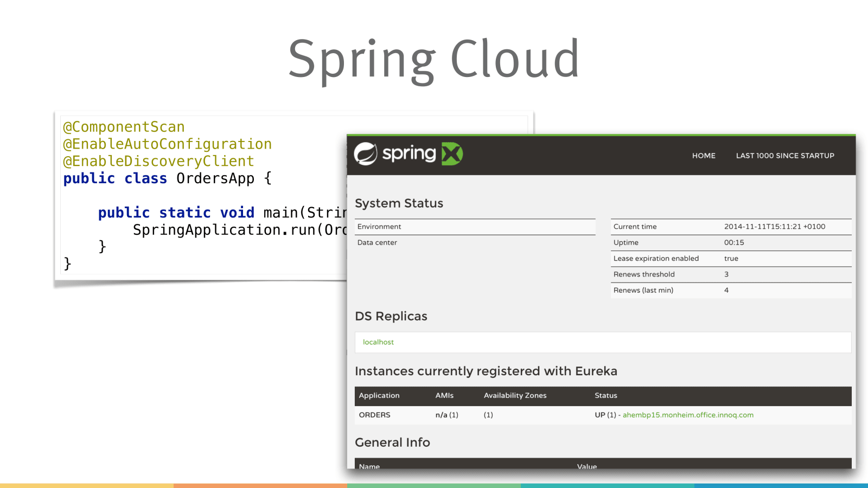868x488 pixels.
Task: Click the 'Value' column header
Action: (x=587, y=466)
